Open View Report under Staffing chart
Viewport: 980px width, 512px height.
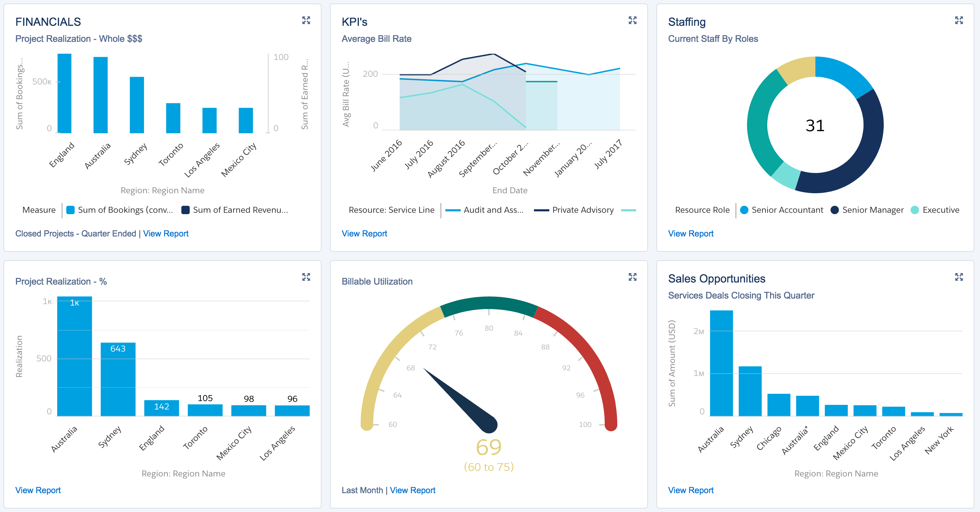(691, 234)
